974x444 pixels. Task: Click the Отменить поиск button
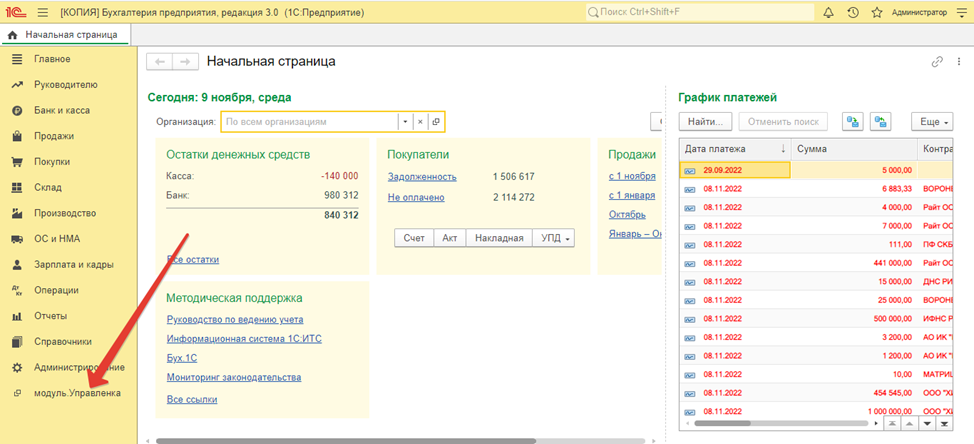tap(783, 122)
